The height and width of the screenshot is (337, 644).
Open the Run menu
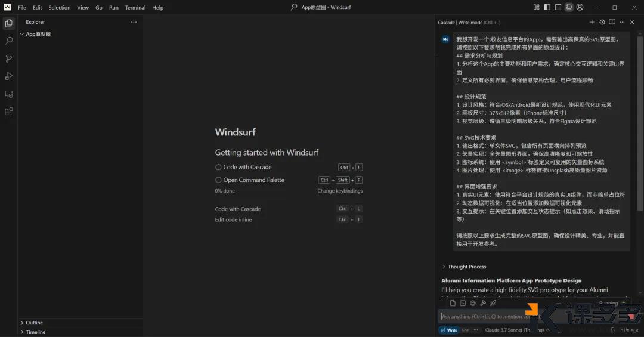(x=114, y=7)
